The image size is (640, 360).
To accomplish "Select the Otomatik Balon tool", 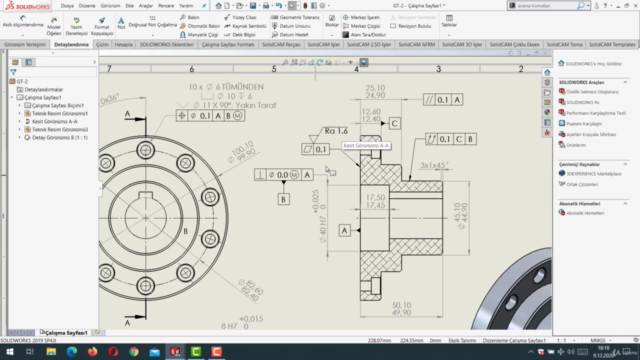I will coord(200,26).
